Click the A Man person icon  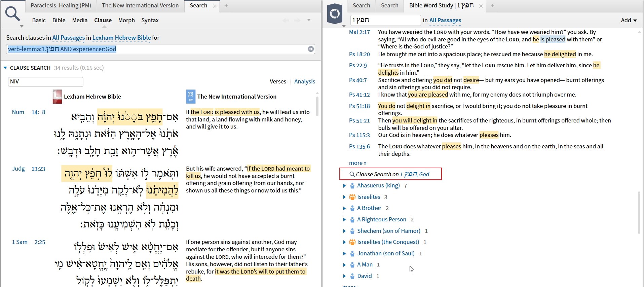(x=352, y=265)
